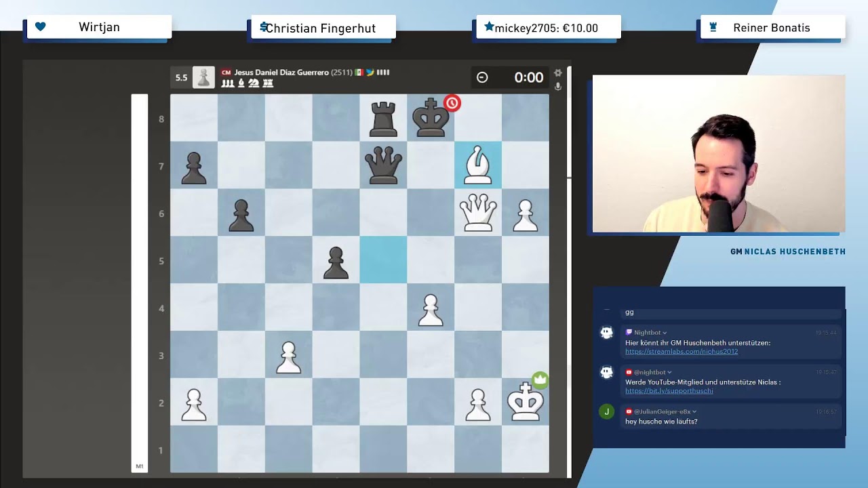Select the black pawn on d5

336,262
